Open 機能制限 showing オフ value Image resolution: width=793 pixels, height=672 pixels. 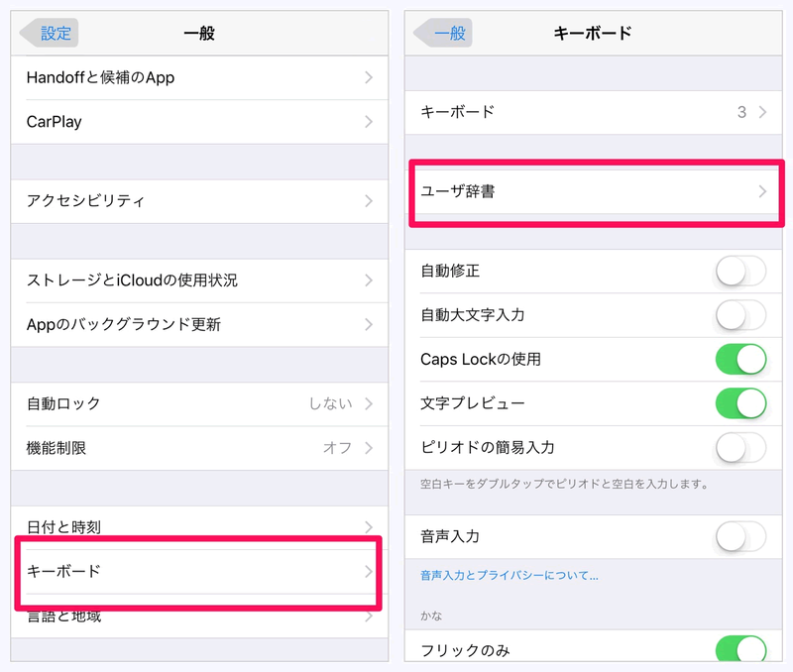tap(199, 448)
